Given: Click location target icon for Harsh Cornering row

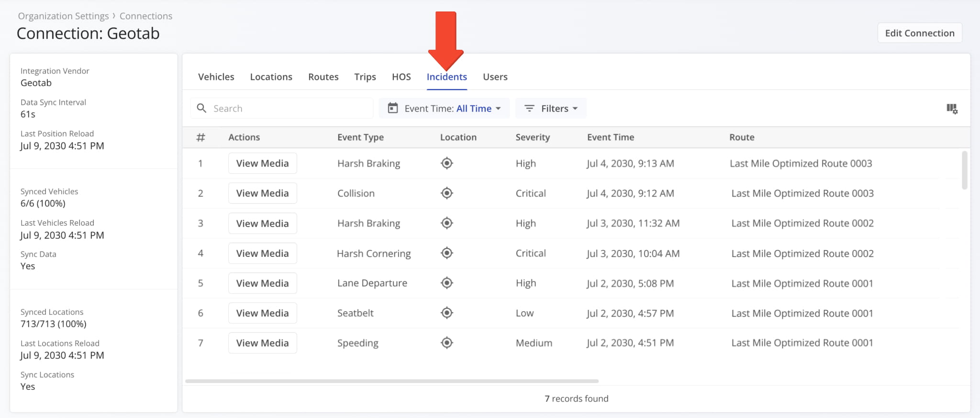Looking at the screenshot, I should [446, 253].
